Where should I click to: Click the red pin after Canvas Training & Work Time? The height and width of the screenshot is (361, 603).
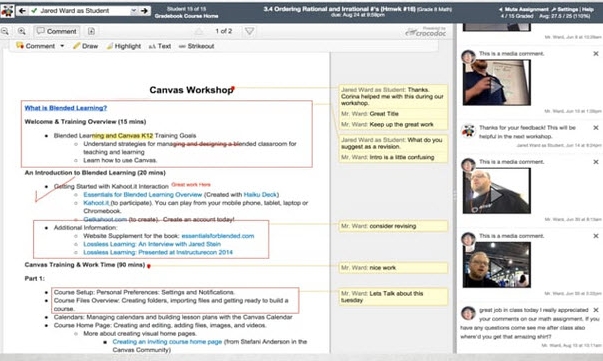point(148,266)
